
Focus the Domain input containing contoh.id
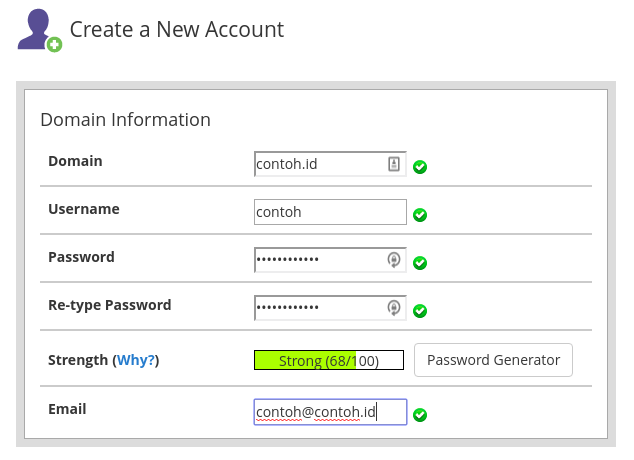click(x=330, y=164)
